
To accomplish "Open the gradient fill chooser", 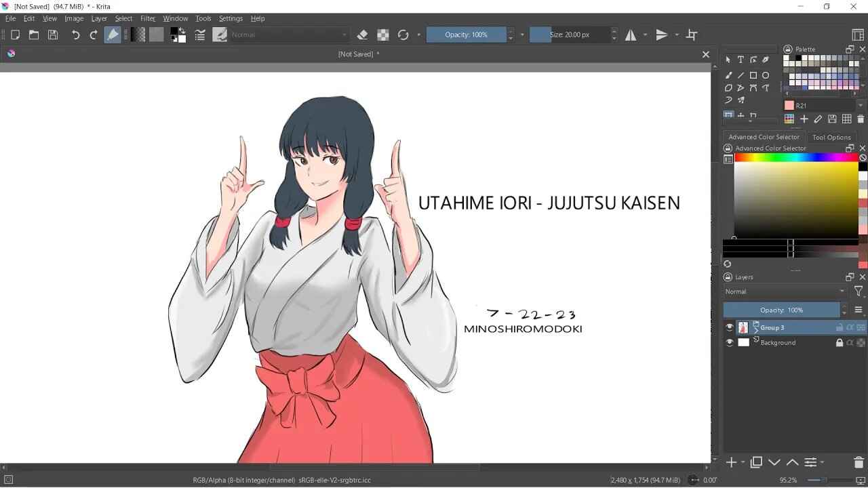I will 138,35.
